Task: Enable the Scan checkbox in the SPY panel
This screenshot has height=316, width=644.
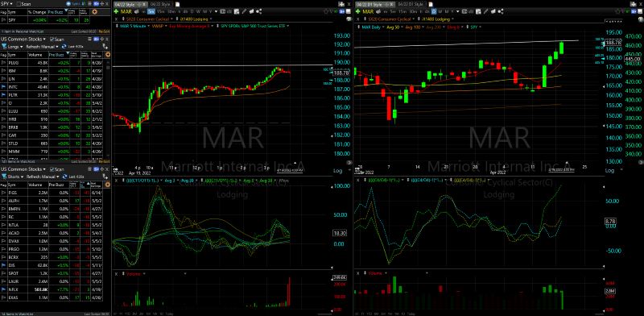Action: [x=19, y=4]
